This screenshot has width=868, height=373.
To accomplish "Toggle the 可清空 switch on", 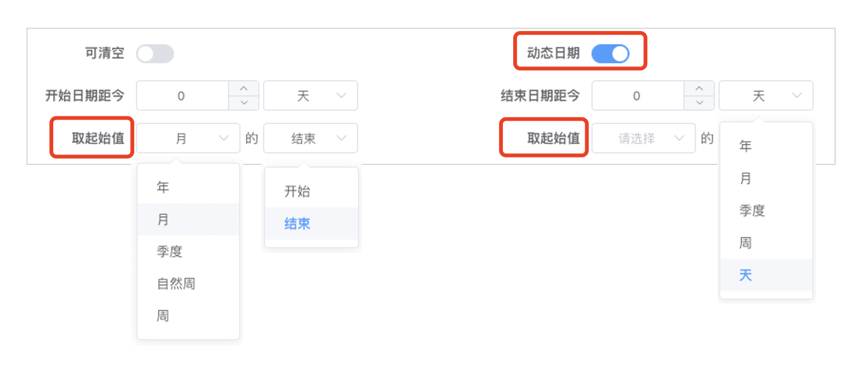I will coord(155,54).
